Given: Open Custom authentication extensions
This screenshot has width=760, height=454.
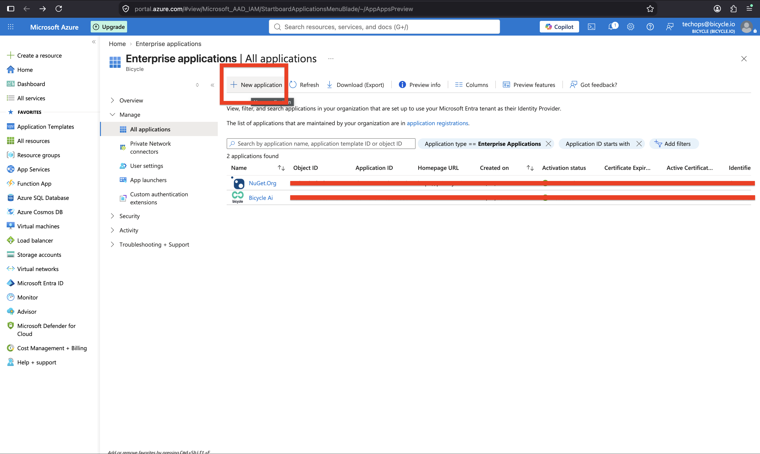Looking at the screenshot, I should [154, 198].
